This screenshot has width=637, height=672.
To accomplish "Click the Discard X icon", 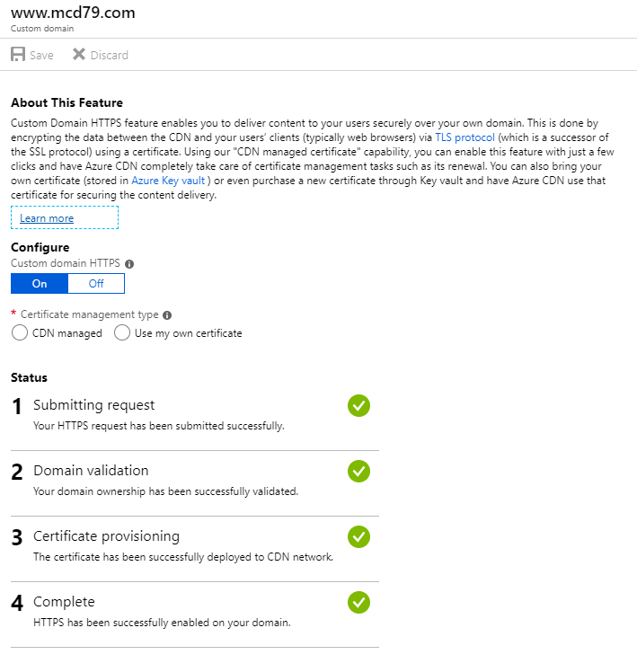I will (x=79, y=55).
